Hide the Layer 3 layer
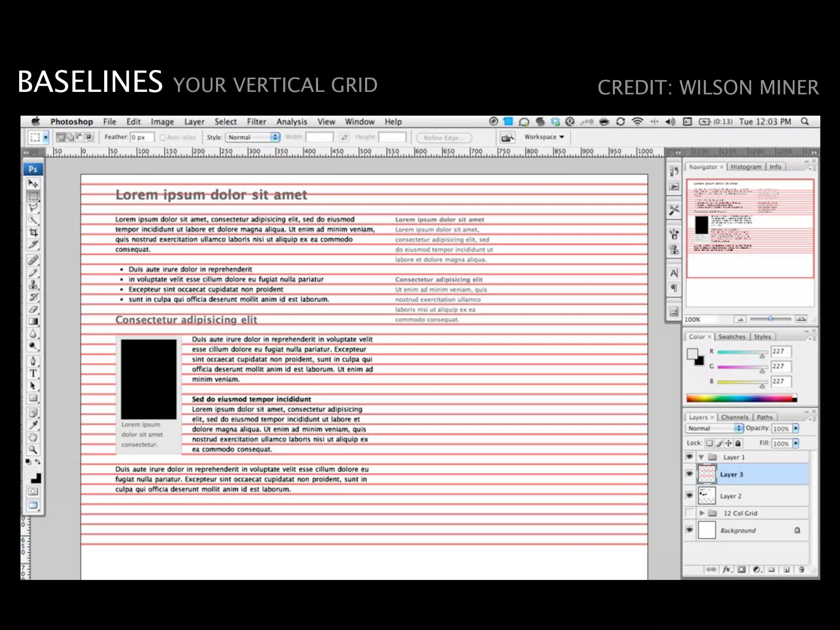Image resolution: width=840 pixels, height=630 pixels. pos(689,474)
